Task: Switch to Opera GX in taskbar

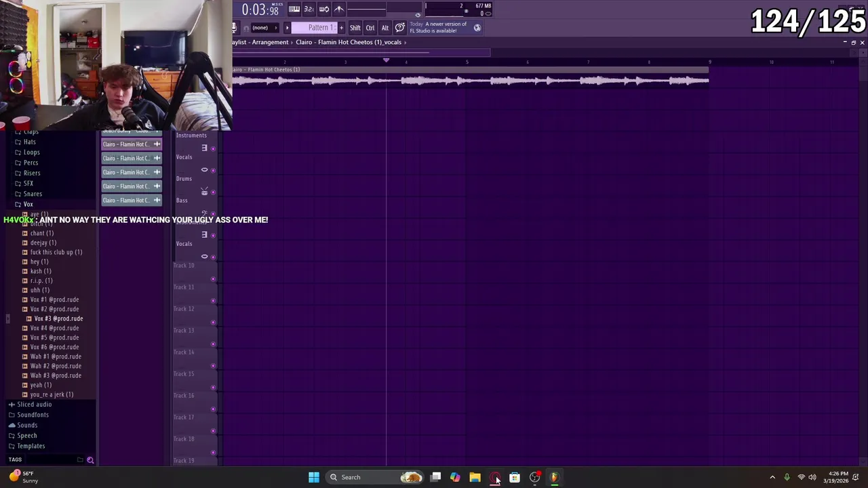Action: click(x=494, y=477)
